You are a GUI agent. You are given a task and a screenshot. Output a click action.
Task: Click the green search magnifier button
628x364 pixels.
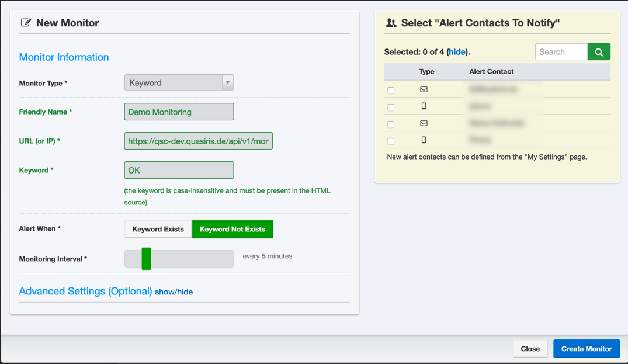pyautogui.click(x=599, y=52)
